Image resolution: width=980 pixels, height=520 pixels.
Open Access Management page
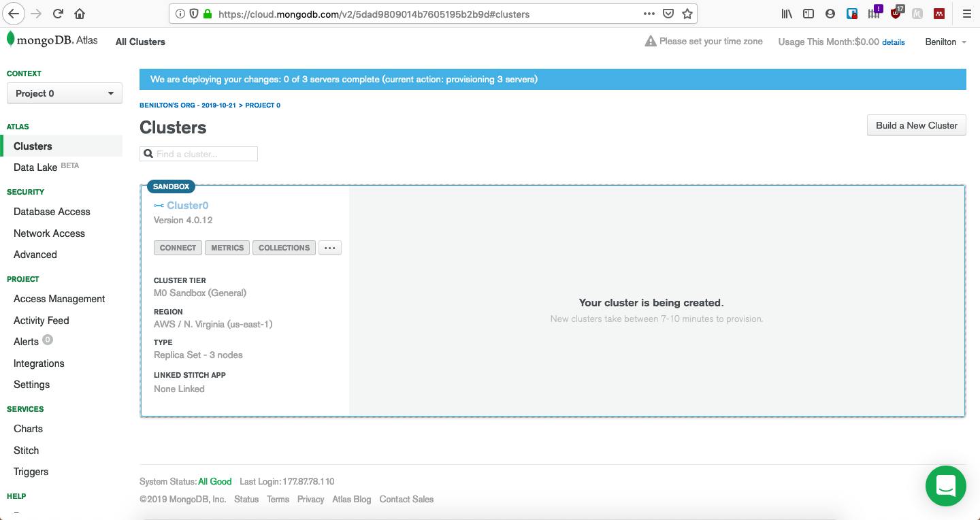coord(59,299)
